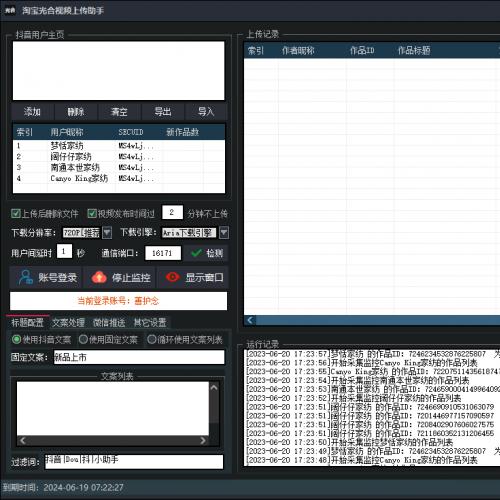Select the 使用抖音文案 radio button
500x500 pixels.
tap(16, 340)
